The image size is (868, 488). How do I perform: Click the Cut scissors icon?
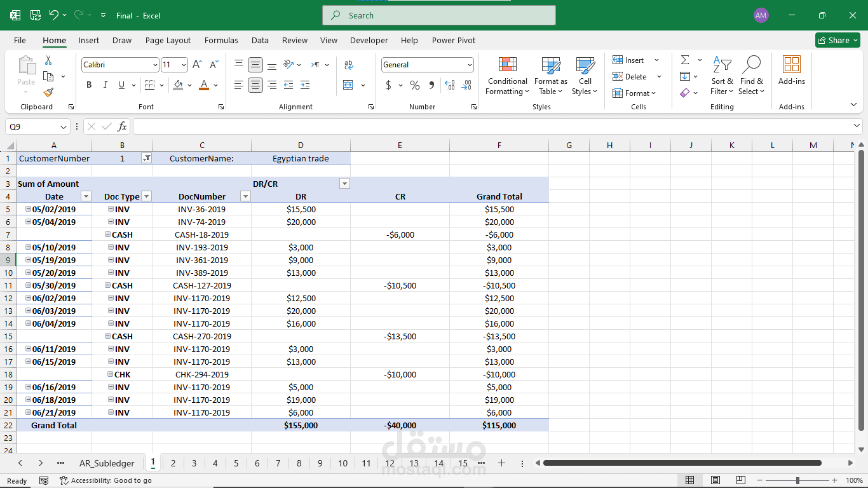click(48, 60)
